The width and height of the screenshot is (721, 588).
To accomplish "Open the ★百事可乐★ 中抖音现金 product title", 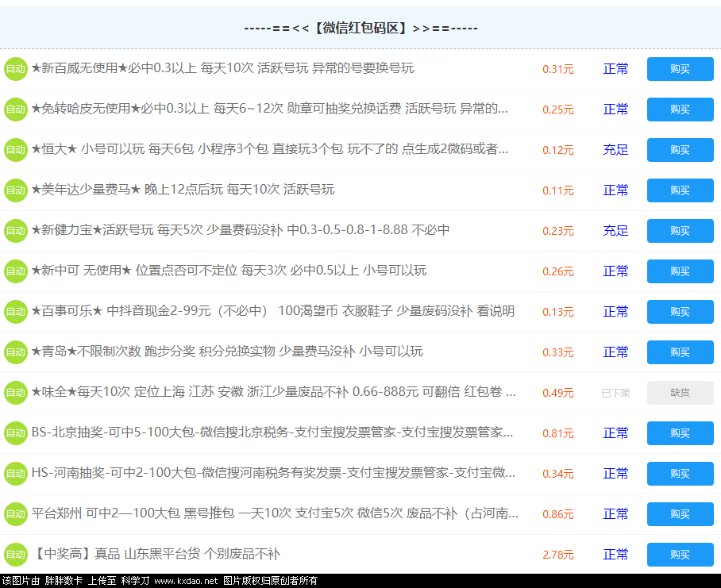I will pos(273,311).
